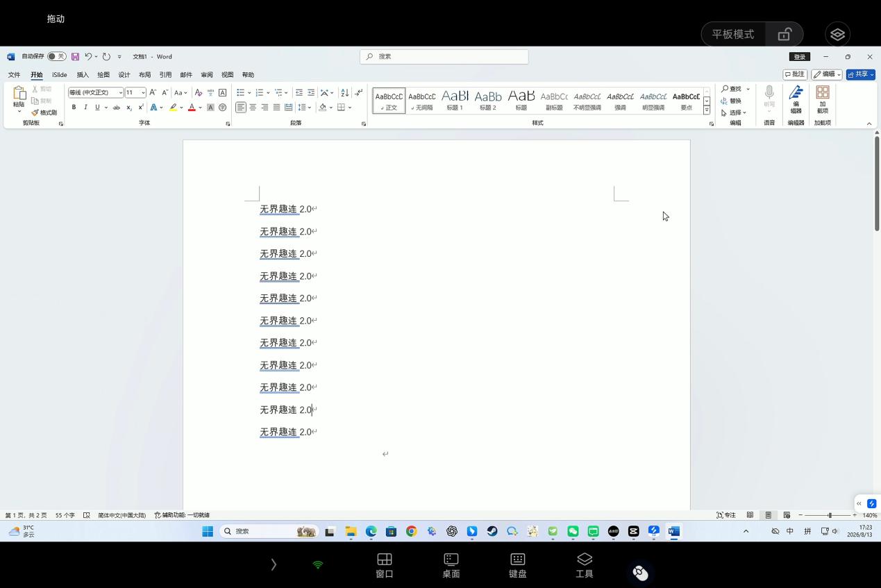
Task: Click the Redo arrow icon
Action: coord(106,56)
